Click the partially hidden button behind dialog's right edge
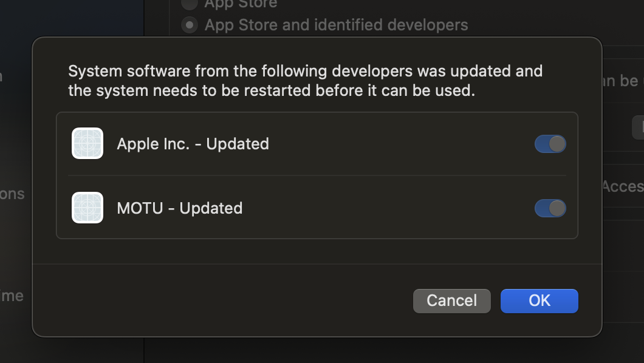Viewport: 644px width, 363px height. (638, 127)
